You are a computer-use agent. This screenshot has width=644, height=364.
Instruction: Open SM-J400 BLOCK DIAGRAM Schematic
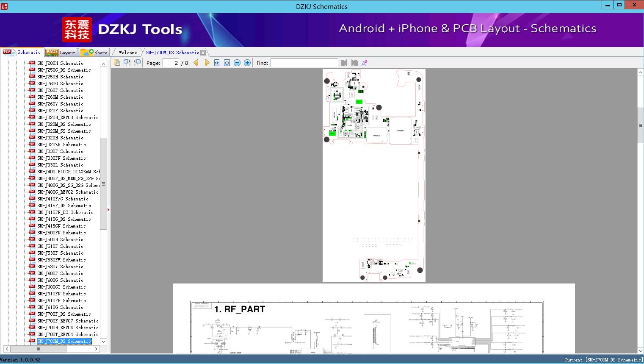68,172
